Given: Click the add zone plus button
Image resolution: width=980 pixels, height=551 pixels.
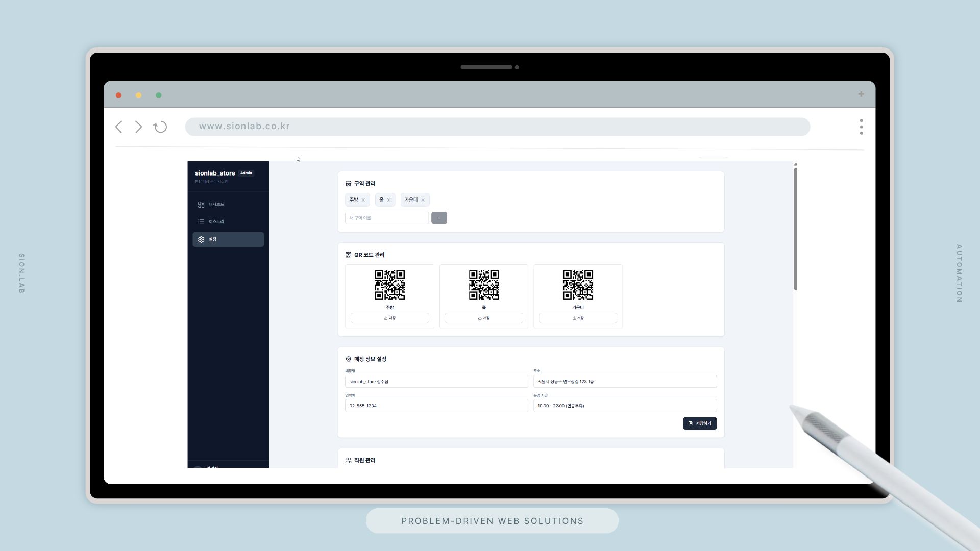Looking at the screenshot, I should coord(439,218).
